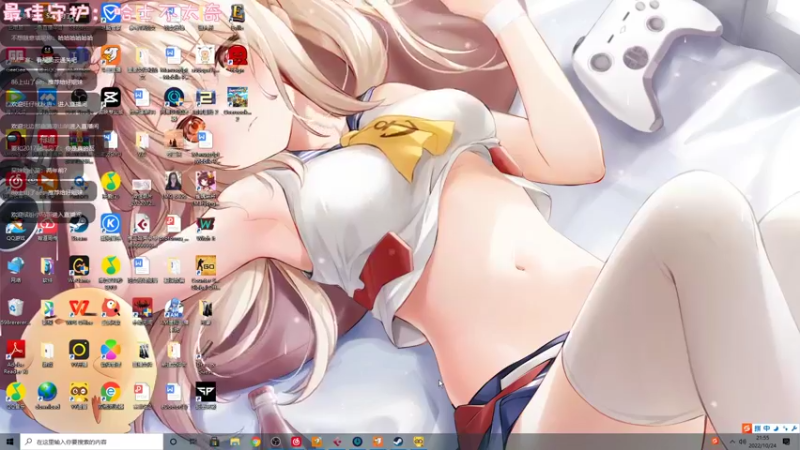
Task: Launch the Overcooked 2 game shortcut
Action: coord(237,97)
